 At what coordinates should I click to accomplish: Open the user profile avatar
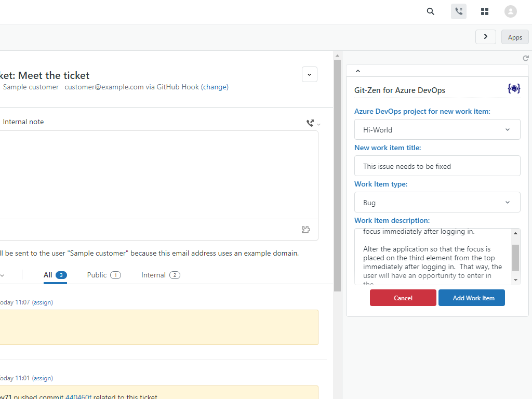coord(510,11)
